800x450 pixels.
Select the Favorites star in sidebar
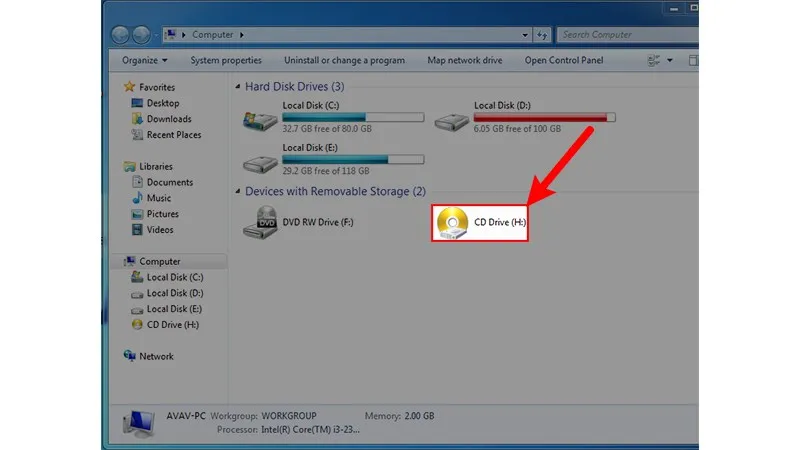pyautogui.click(x=129, y=87)
